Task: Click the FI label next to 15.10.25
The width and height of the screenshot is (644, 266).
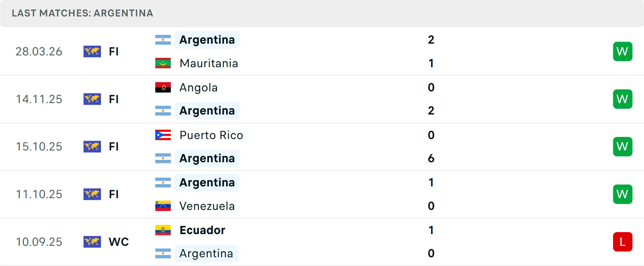Action: pos(114,146)
